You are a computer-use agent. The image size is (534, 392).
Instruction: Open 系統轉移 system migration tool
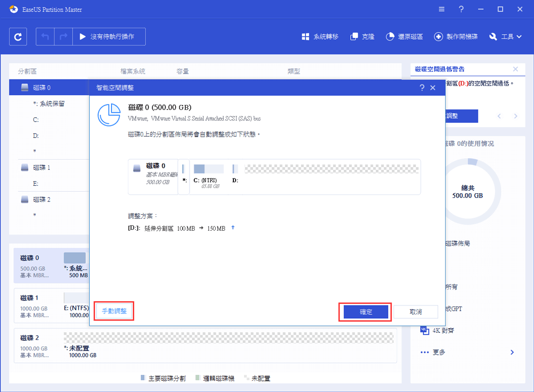(x=320, y=36)
